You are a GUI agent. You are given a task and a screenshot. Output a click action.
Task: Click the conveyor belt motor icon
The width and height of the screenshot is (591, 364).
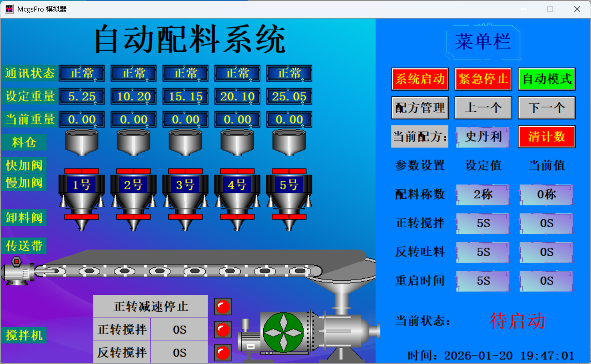coord(17,271)
